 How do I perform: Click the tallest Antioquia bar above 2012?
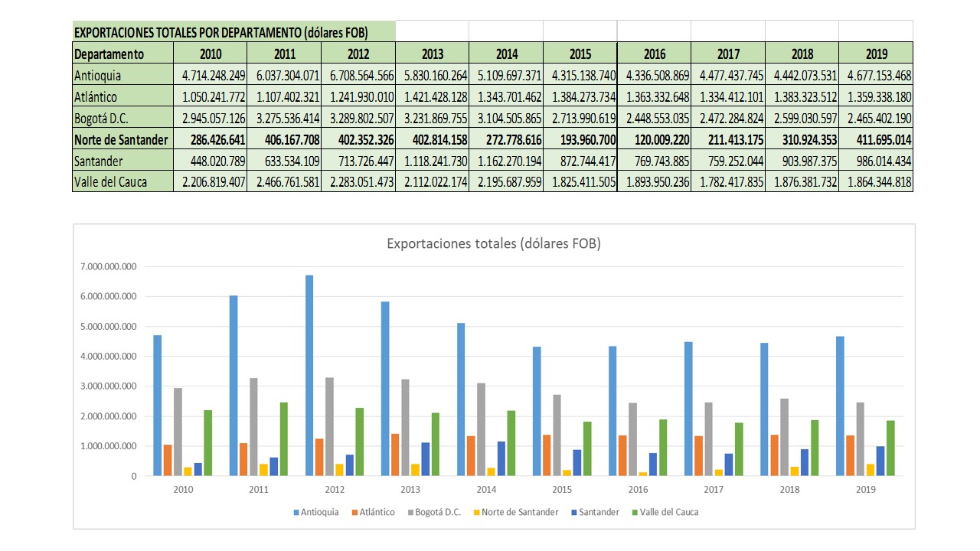click(x=309, y=375)
